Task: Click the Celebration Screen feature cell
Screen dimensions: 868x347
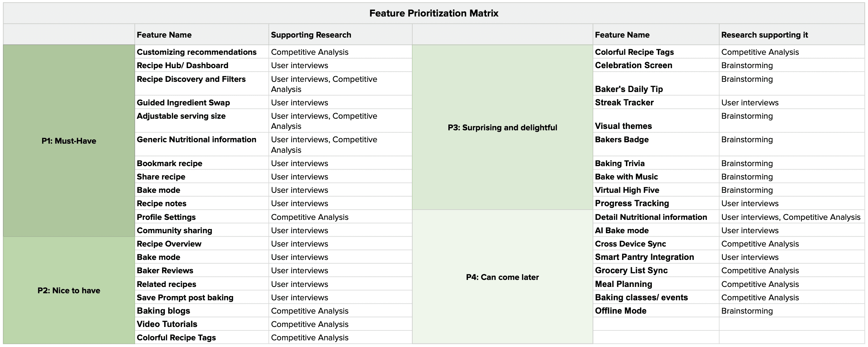Action: [x=633, y=65]
